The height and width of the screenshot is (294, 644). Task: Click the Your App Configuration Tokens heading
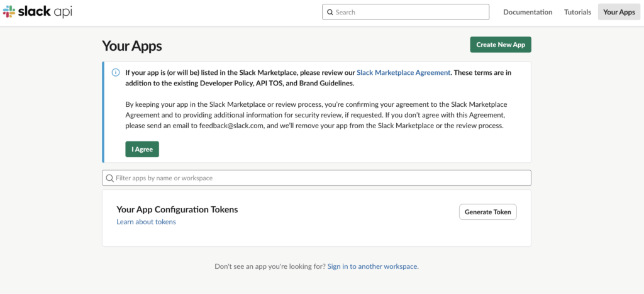177,210
